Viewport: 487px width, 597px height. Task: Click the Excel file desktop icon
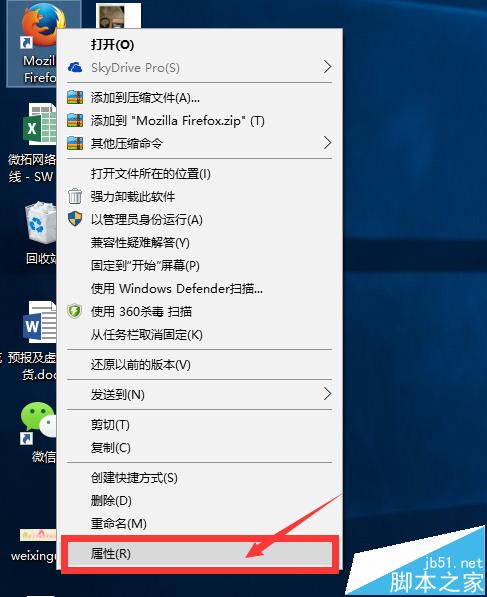(40, 124)
